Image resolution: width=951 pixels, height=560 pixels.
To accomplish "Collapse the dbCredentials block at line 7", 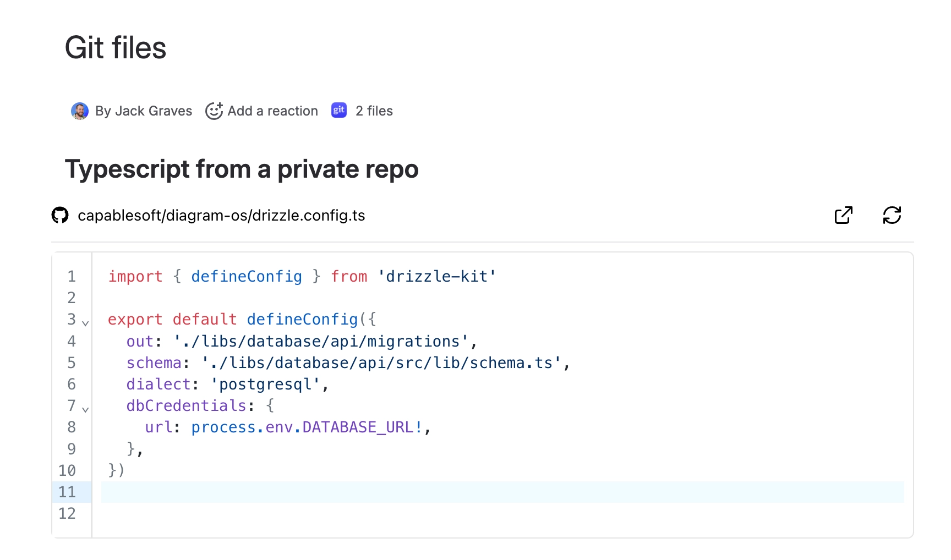I will click(x=85, y=409).
